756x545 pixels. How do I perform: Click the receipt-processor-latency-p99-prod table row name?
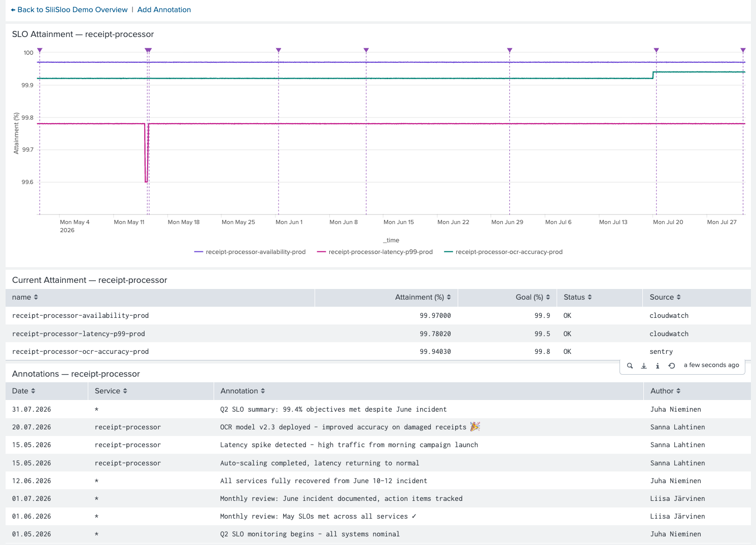(x=79, y=334)
